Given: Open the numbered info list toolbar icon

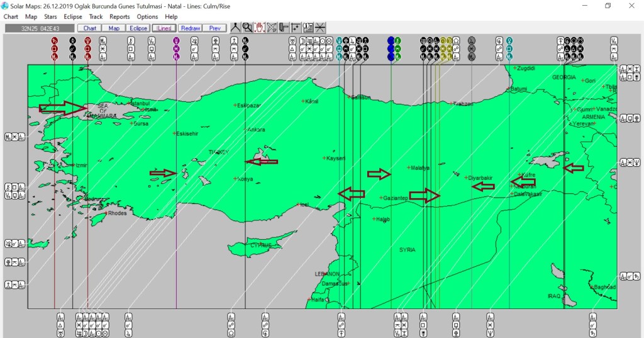Looking at the screenshot, I should click(x=308, y=28).
